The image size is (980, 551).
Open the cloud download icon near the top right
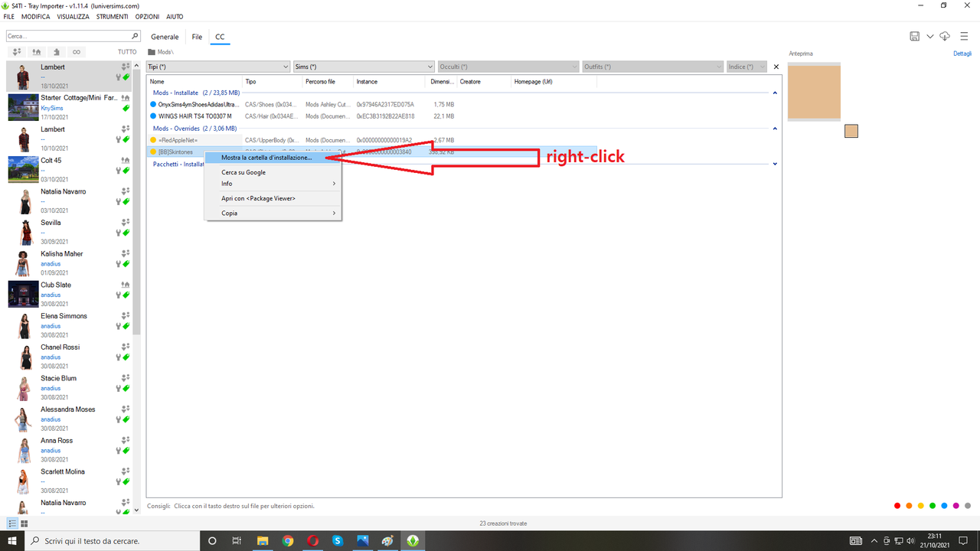tap(945, 36)
